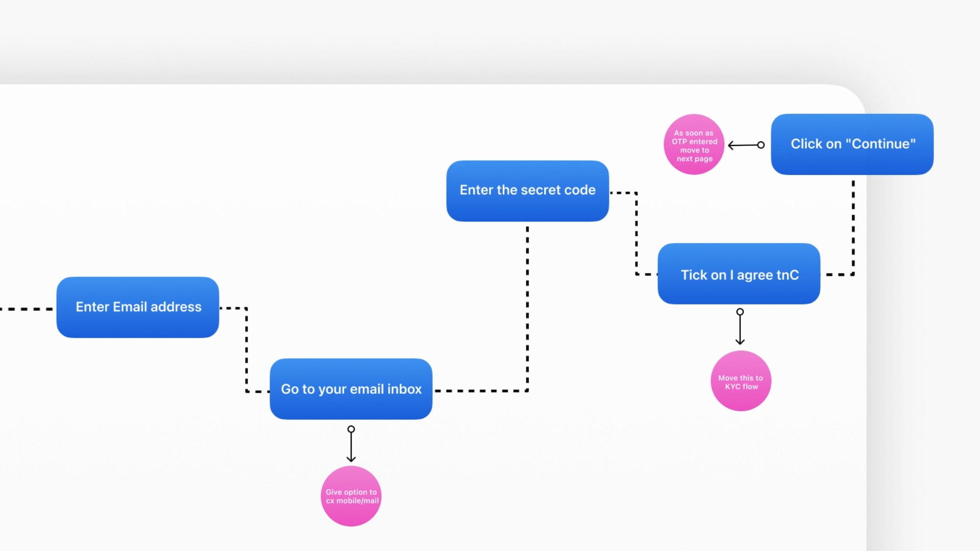980x551 pixels.
Task: Select the Click on "Continue" flow box
Action: click(x=852, y=144)
